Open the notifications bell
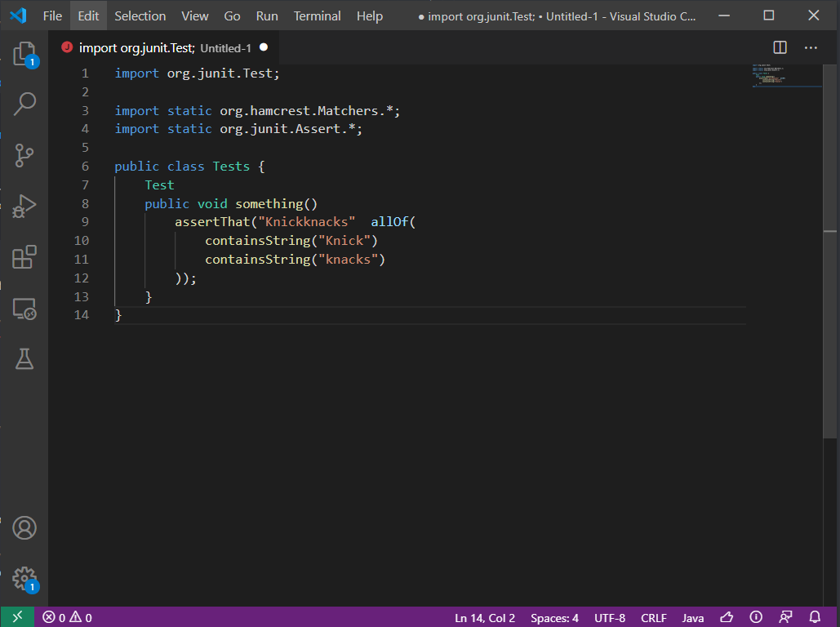This screenshot has height=627, width=840. [815, 617]
